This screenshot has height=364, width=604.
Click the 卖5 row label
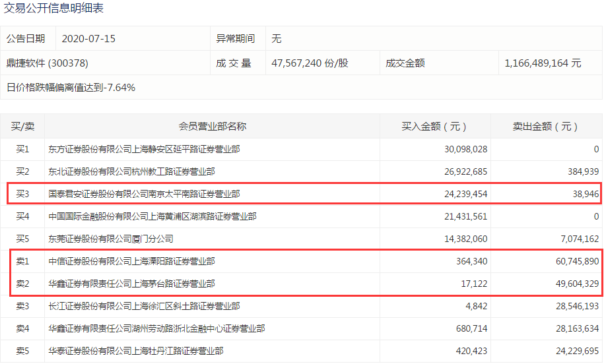(22, 351)
